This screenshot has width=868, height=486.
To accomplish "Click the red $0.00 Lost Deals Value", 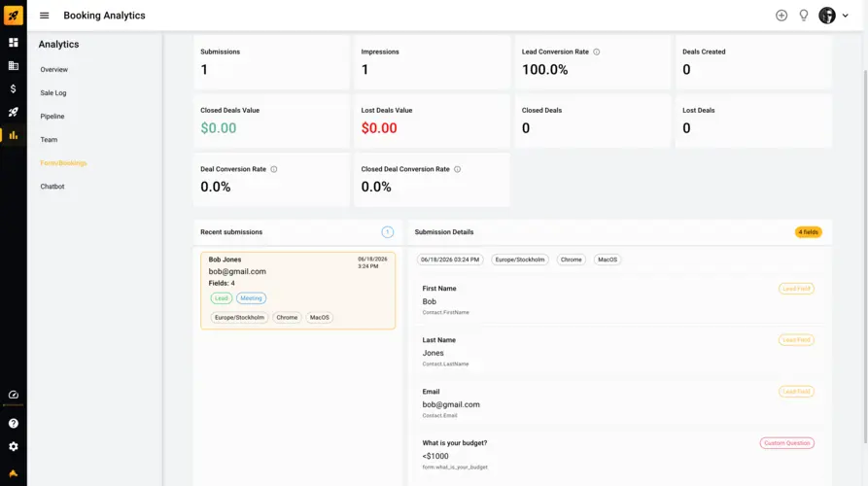I will (x=379, y=128).
